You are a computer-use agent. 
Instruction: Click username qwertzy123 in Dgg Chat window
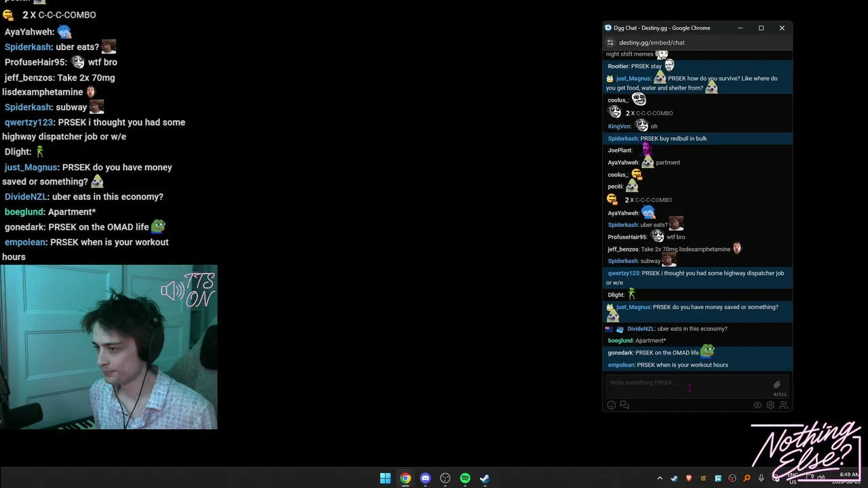click(624, 273)
